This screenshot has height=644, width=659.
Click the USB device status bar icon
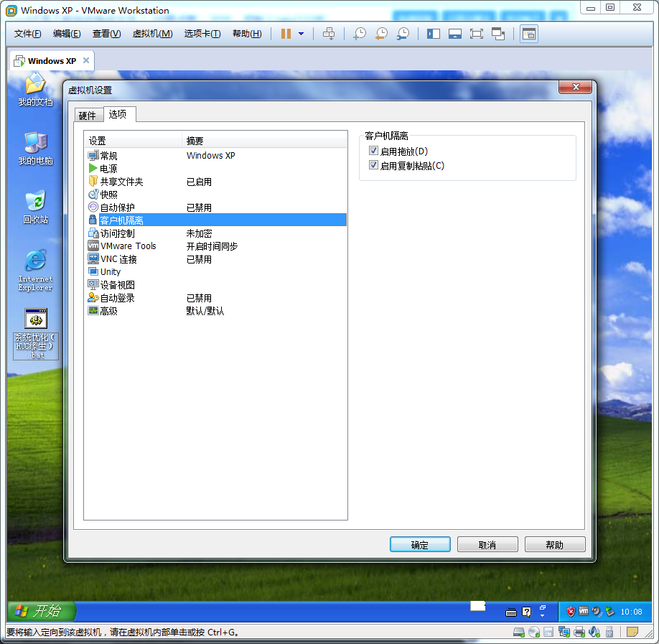pyautogui.click(x=609, y=633)
